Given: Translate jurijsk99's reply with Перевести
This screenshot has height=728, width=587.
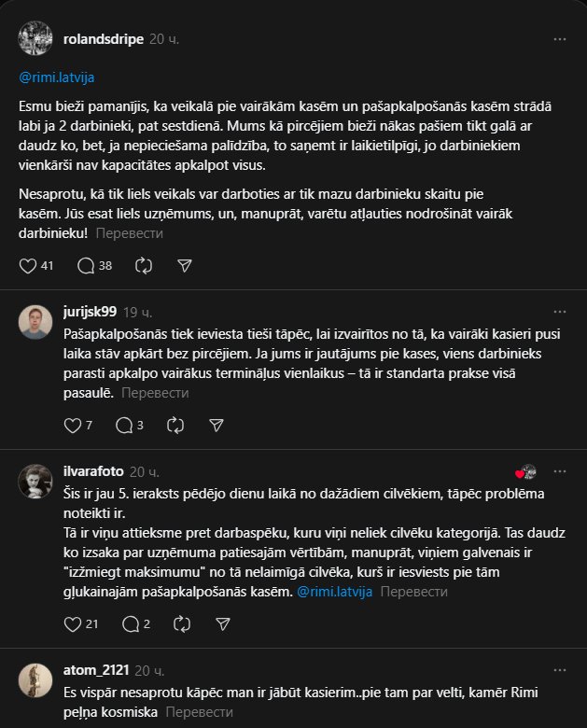Looking at the screenshot, I should (x=155, y=393).
